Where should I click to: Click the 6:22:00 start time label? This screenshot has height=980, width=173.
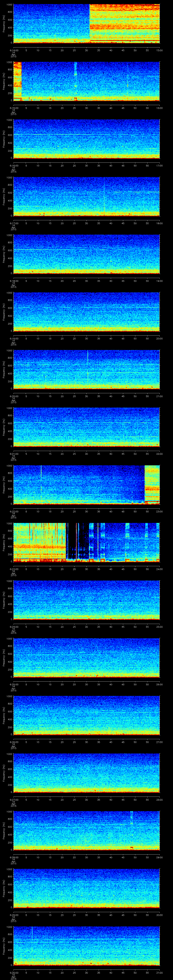(14, 512)
